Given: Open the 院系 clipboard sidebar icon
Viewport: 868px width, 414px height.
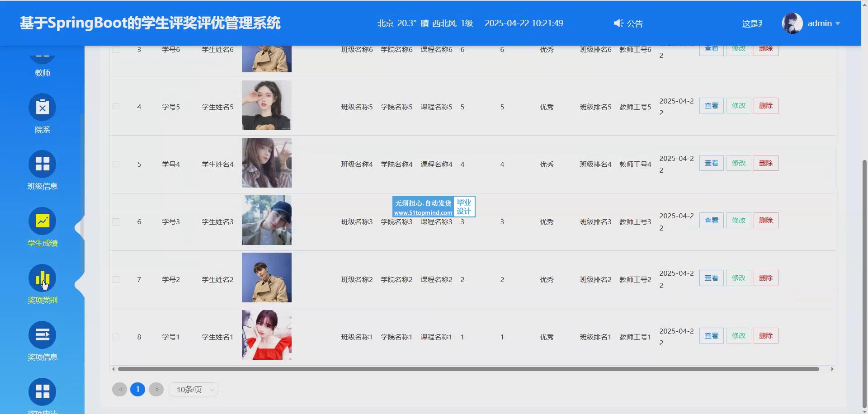Looking at the screenshot, I should click(x=42, y=108).
